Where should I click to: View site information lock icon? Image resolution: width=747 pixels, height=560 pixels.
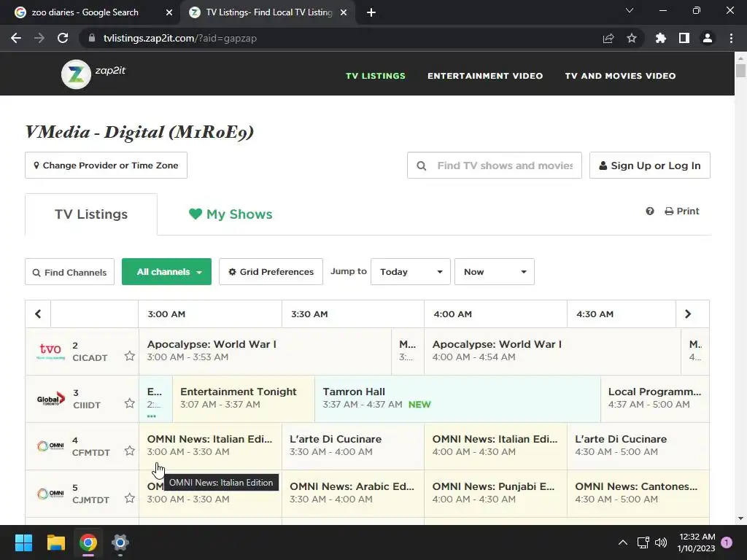(x=92, y=38)
